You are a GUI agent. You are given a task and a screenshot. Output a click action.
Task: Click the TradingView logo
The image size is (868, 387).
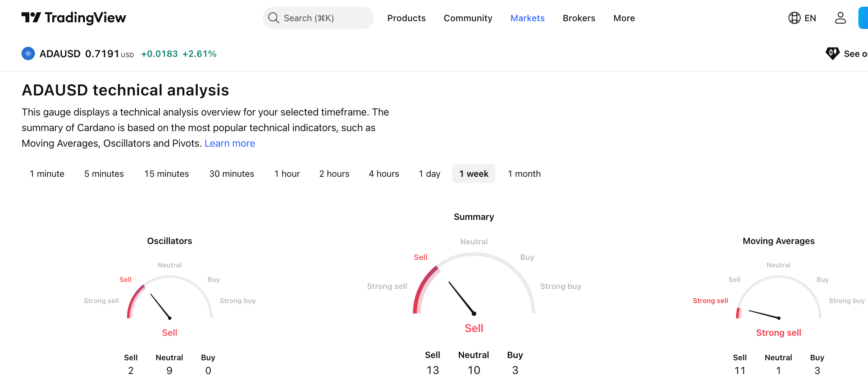click(x=73, y=18)
